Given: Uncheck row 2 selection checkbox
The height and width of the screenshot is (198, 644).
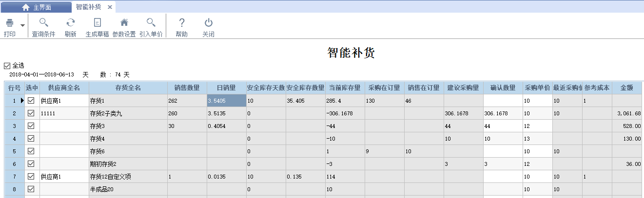Looking at the screenshot, I should click(31, 113).
